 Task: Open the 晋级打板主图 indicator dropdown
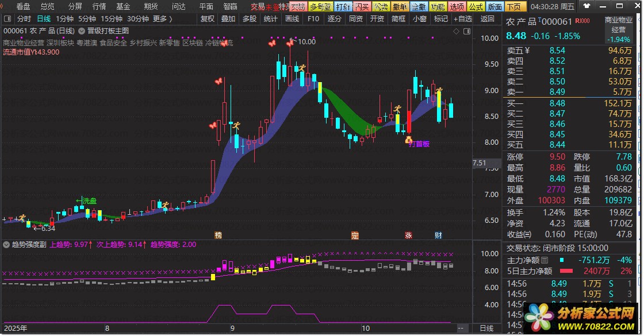[82, 31]
